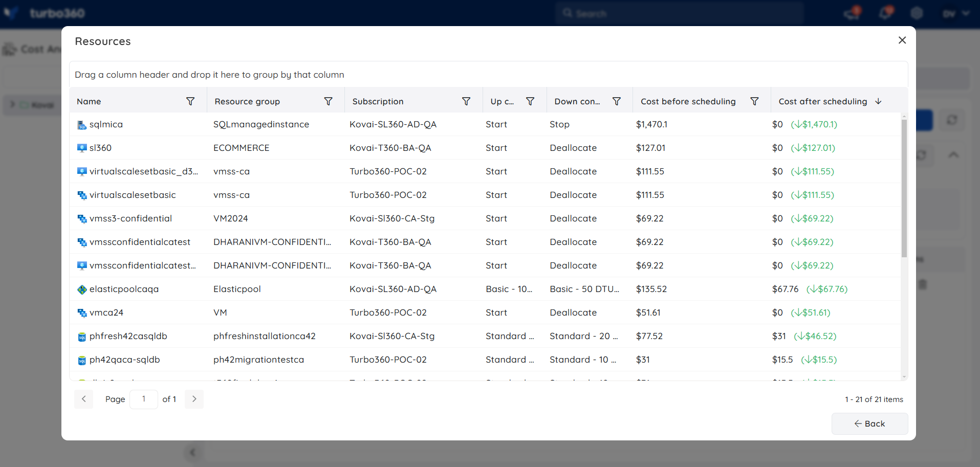The image size is (980, 467).
Task: Click the virtualscalesetbasic_d3 resource icon
Action: pos(82,171)
